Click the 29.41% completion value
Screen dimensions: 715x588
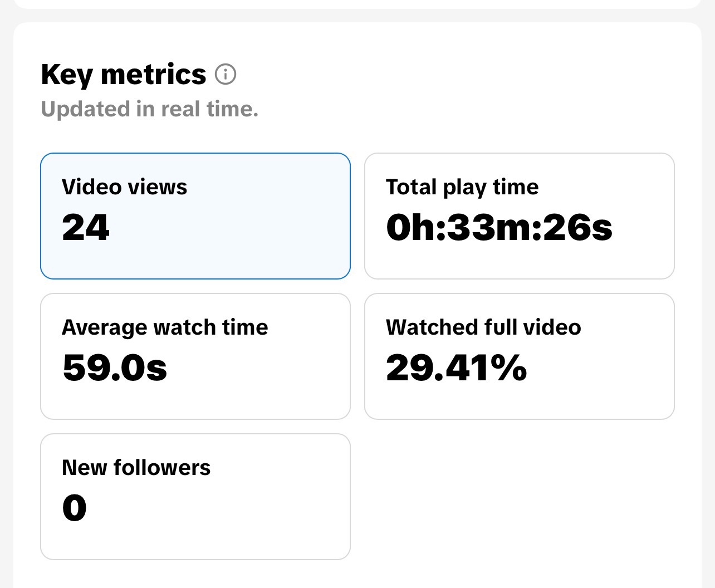457,367
